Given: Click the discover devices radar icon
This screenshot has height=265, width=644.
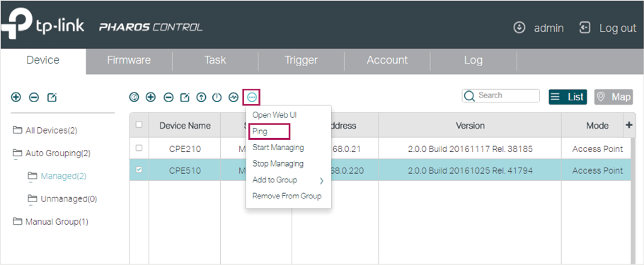Looking at the screenshot, I should point(134,98).
